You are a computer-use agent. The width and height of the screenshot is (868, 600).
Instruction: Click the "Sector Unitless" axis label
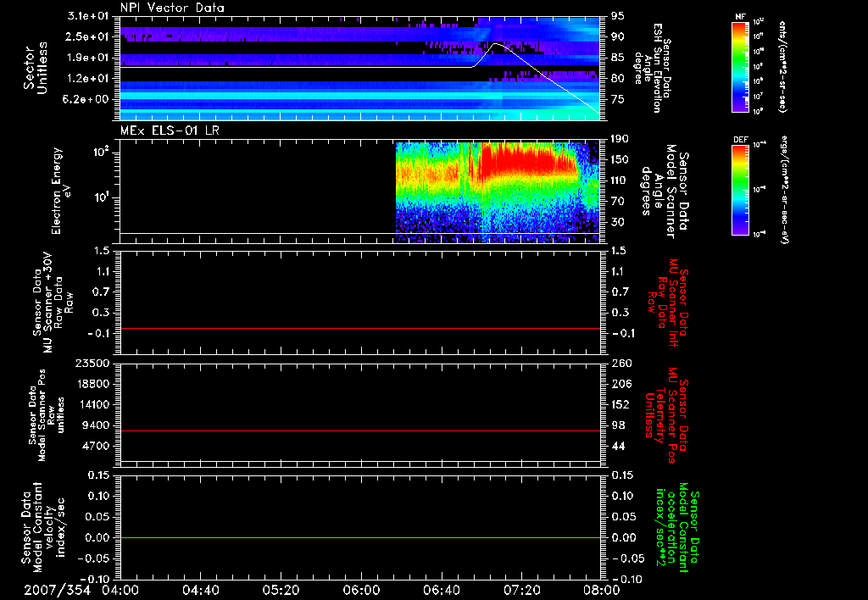(x=36, y=68)
